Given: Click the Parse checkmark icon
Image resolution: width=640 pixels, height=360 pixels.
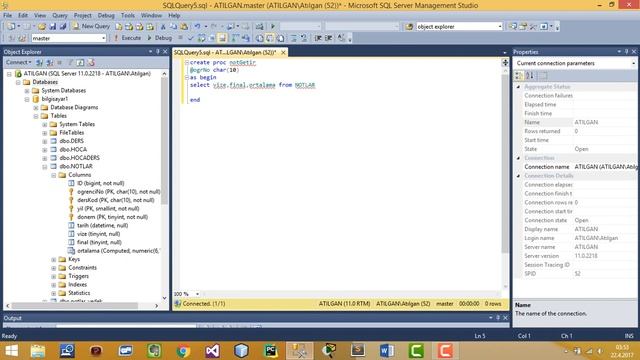Looking at the screenshot, I should tap(191, 38).
